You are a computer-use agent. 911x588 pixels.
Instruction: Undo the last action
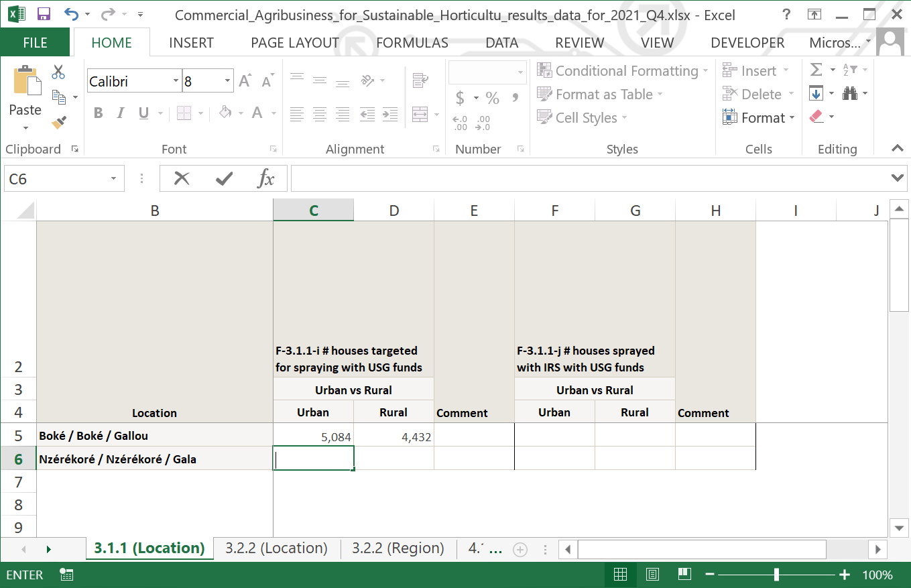(x=71, y=14)
